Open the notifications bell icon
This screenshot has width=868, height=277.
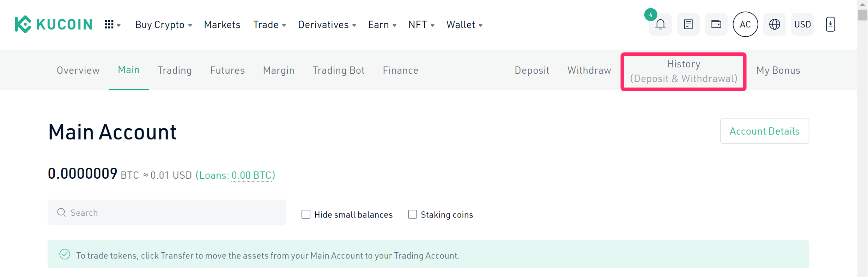pyautogui.click(x=660, y=24)
